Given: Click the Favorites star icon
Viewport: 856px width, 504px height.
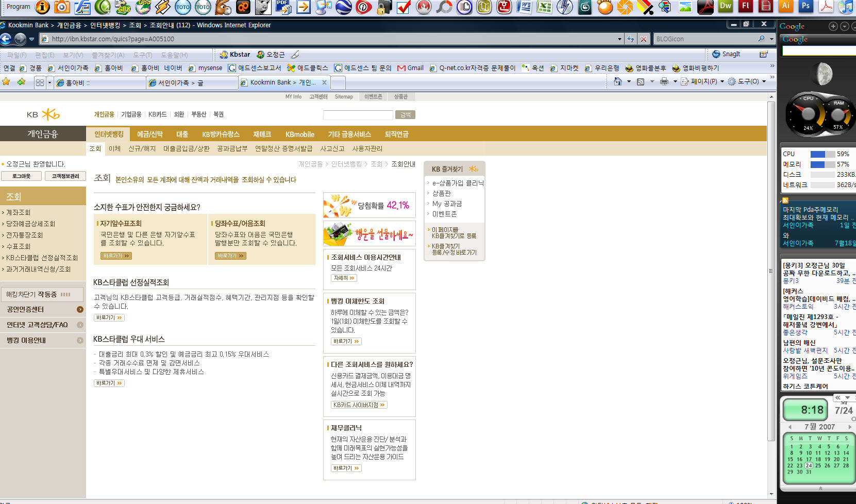Looking at the screenshot, I should [x=6, y=81].
